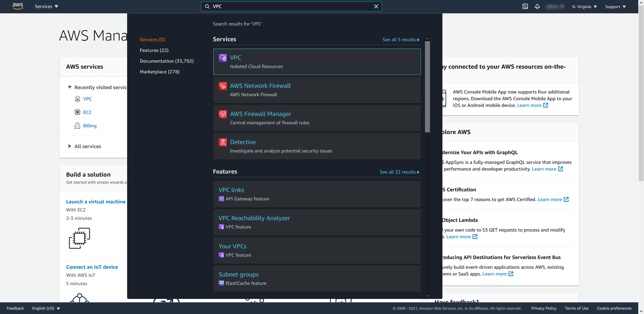Click API Gateway feature icon under VPC links
Viewport: 644px width, 314px height.
point(221,199)
